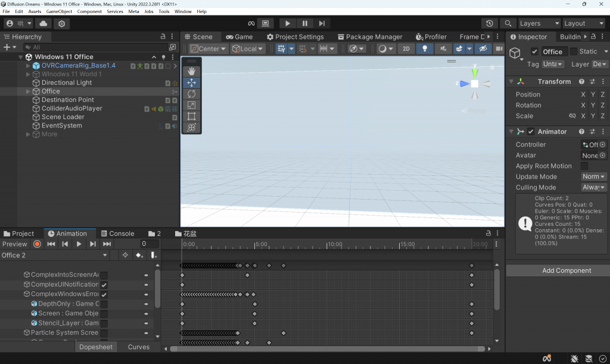
Task: Open Transform component help icon
Action: (581, 82)
